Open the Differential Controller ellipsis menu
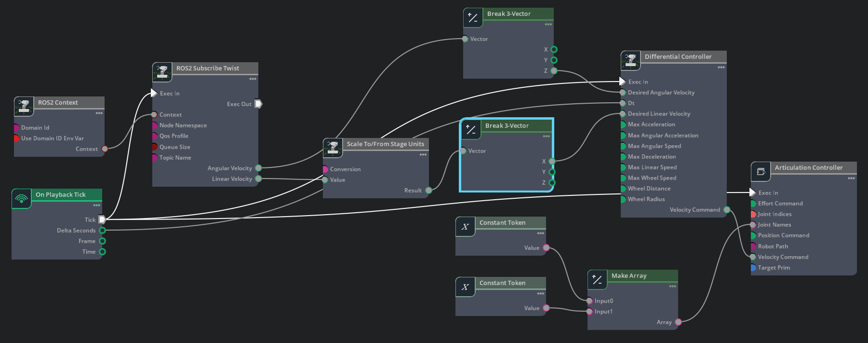The height and width of the screenshot is (343, 868). click(721, 68)
